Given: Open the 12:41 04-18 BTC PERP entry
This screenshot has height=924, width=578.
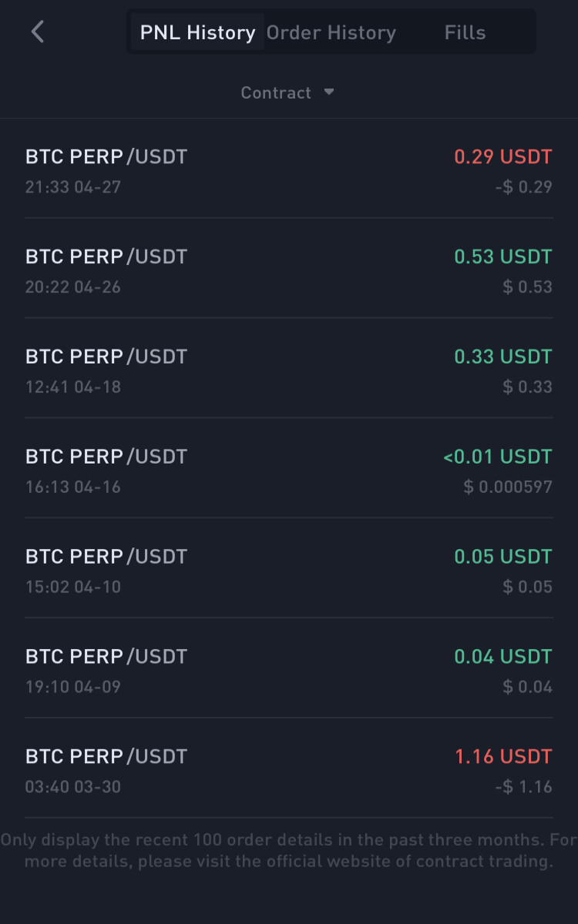Looking at the screenshot, I should point(289,370).
